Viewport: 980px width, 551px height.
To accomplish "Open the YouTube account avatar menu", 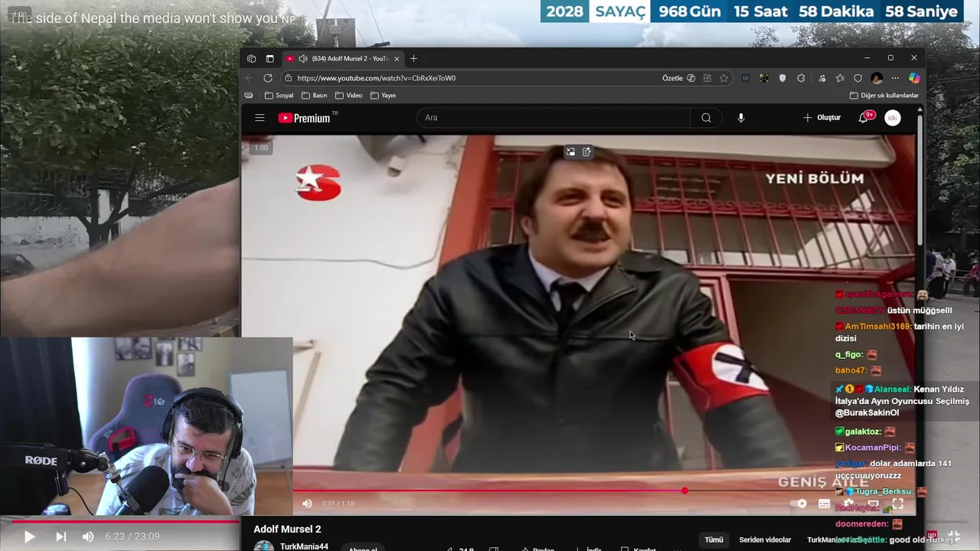I will (893, 118).
